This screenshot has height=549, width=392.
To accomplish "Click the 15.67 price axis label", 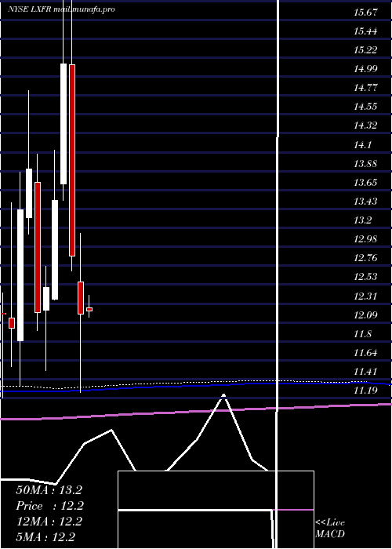I will tap(365, 13).
